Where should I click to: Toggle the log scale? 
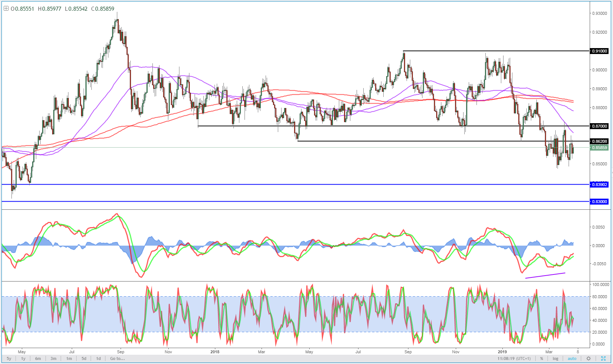pyautogui.click(x=555, y=358)
